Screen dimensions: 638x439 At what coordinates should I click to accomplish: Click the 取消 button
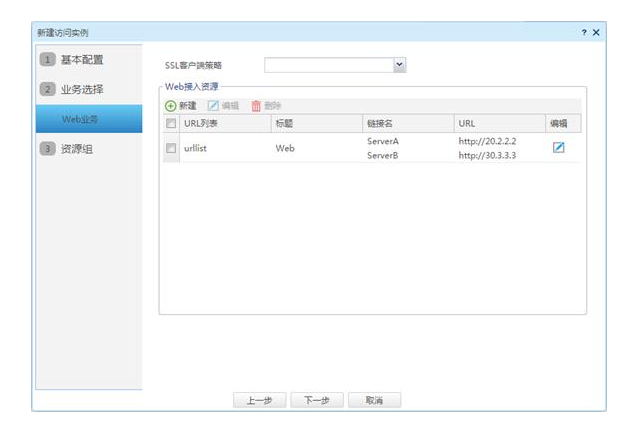point(374,400)
